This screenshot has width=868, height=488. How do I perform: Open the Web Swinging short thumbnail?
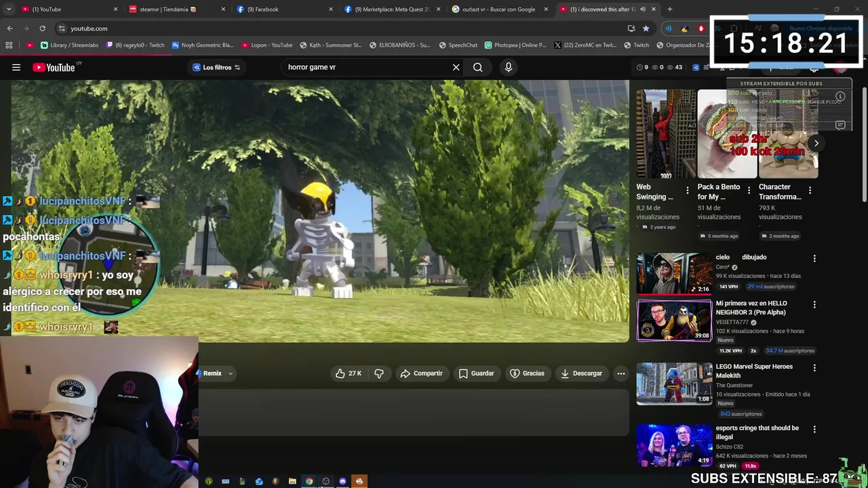coord(665,134)
